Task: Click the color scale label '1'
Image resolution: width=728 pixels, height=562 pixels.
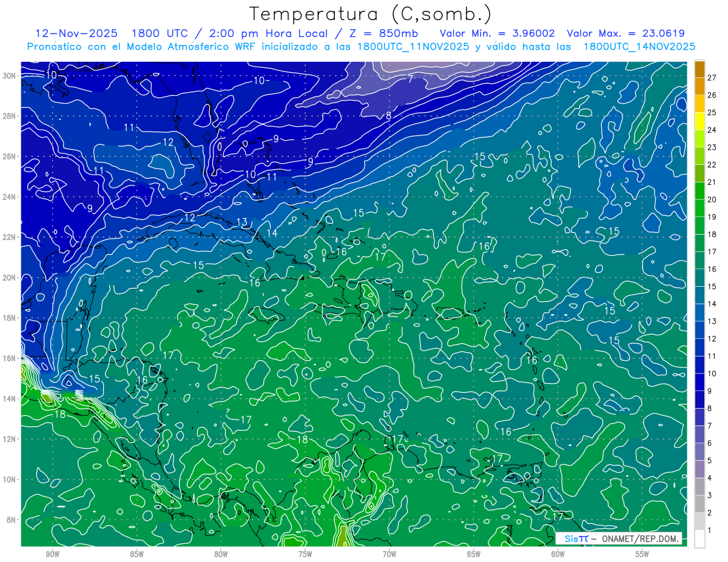Action: coord(710,530)
